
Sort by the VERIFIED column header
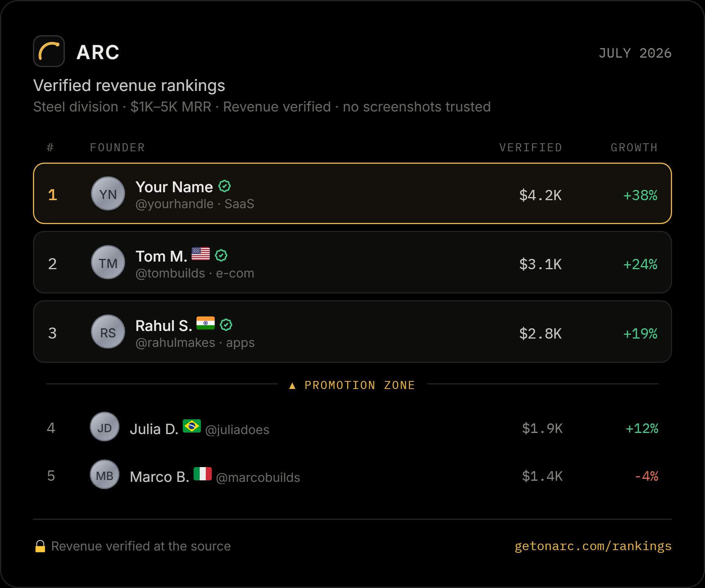coord(531,147)
